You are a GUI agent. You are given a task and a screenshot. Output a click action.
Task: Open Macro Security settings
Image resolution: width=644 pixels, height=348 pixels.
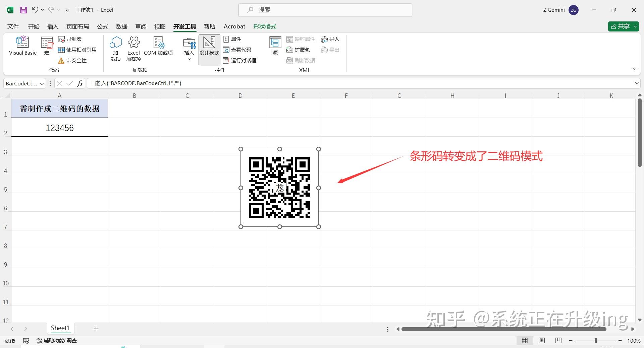[72, 61]
